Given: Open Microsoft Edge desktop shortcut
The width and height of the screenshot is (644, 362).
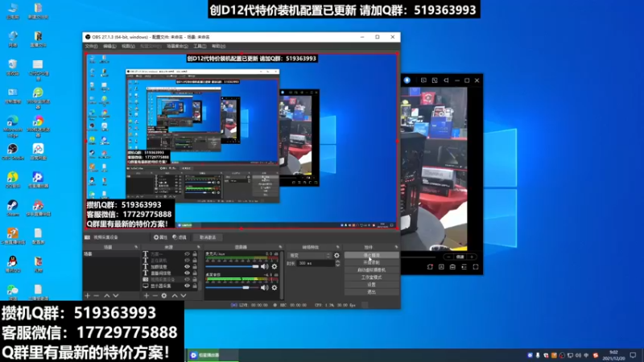Looking at the screenshot, I should (x=13, y=126).
